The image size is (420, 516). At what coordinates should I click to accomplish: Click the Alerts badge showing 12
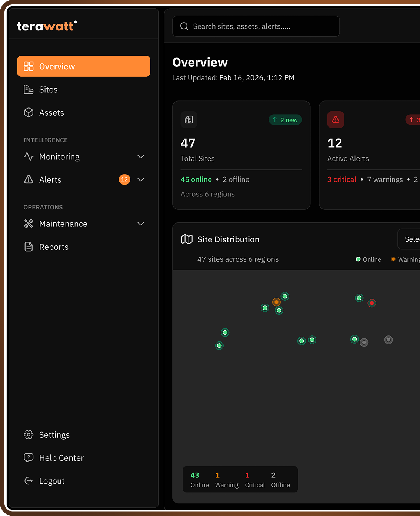pos(124,179)
